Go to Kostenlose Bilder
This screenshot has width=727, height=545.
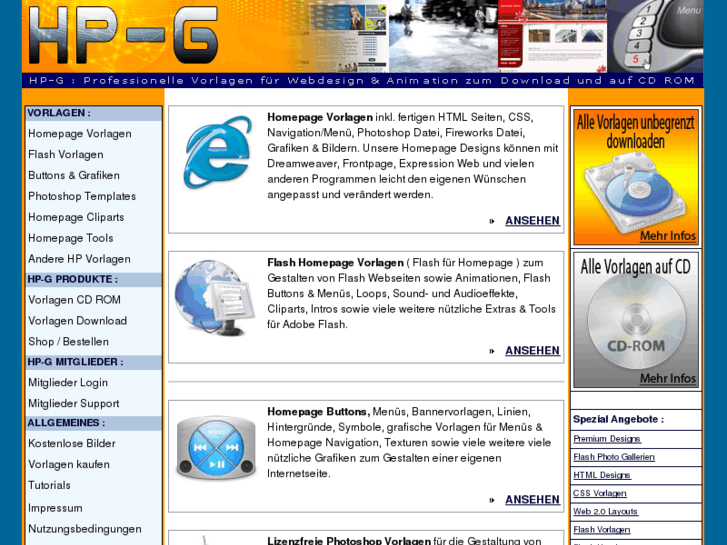pos(72,443)
